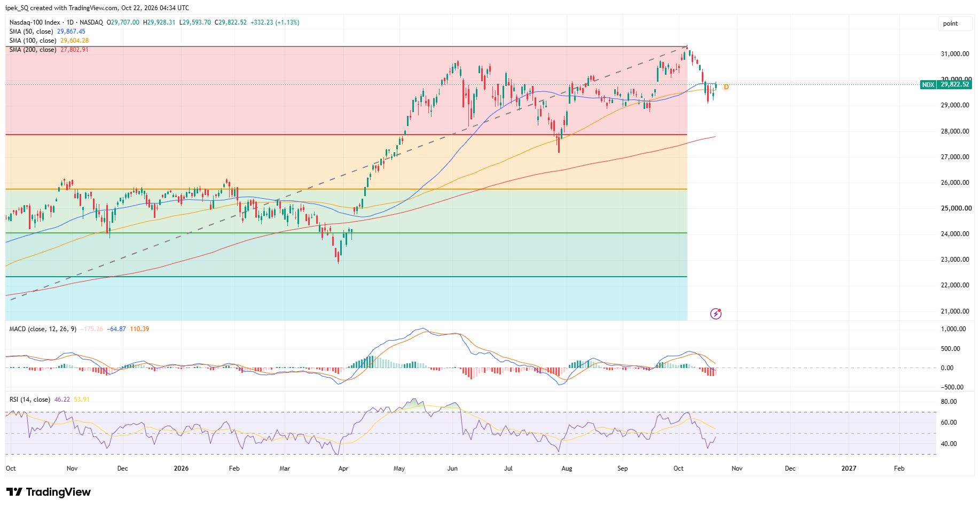The height and width of the screenshot is (508, 980).
Task: Click the TradingView logo at the bottom
Action: click(49, 492)
